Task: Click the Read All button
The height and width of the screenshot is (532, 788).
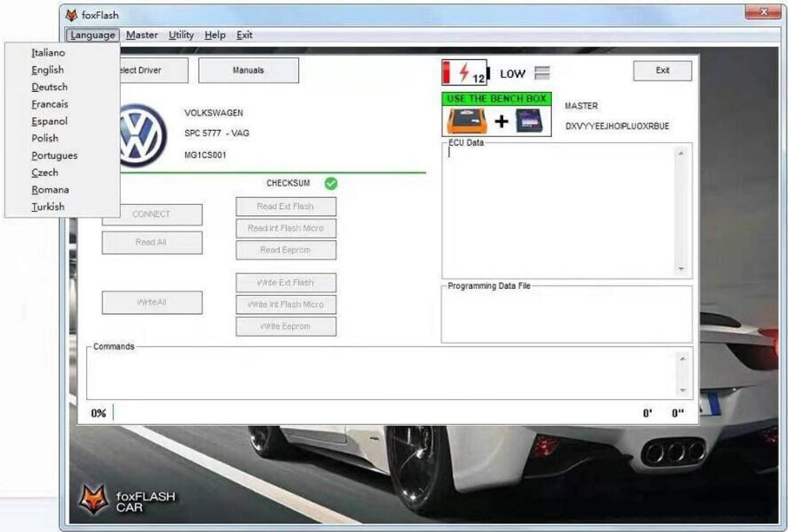Action: [x=152, y=242]
